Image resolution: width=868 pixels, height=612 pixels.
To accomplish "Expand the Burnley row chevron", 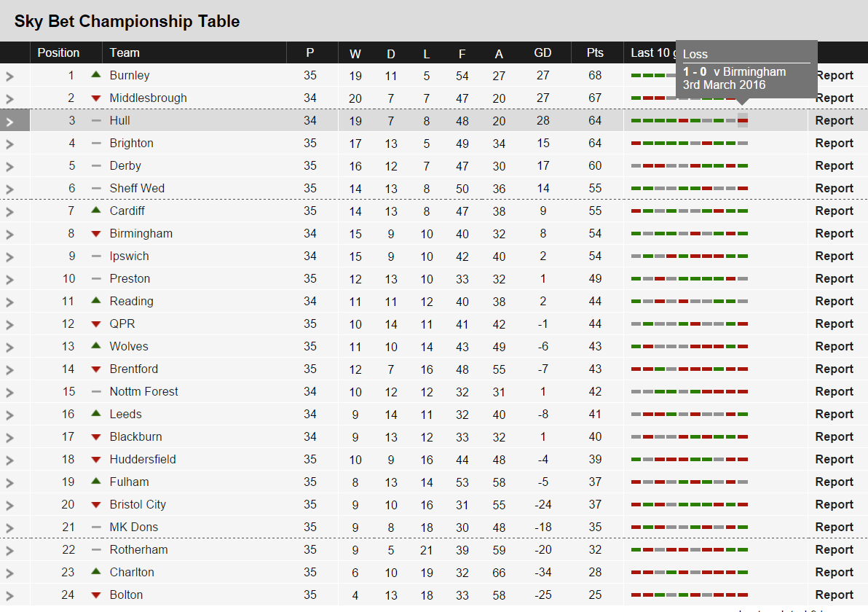I will 10,76.
